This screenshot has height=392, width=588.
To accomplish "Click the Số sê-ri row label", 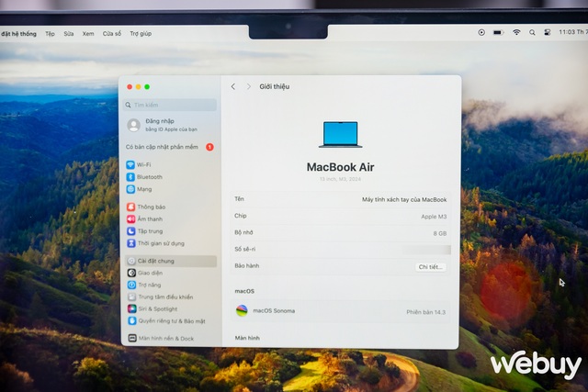I will tap(245, 249).
